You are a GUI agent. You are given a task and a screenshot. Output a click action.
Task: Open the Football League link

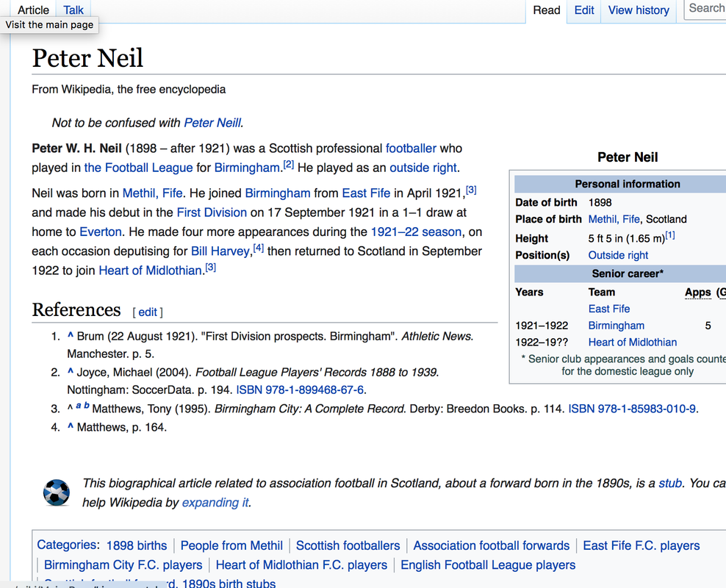tap(138, 168)
